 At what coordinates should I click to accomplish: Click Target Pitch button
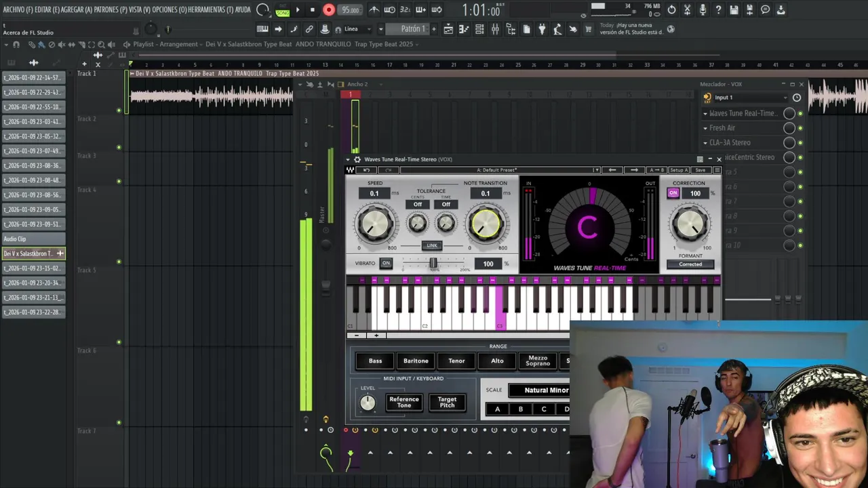tap(447, 403)
